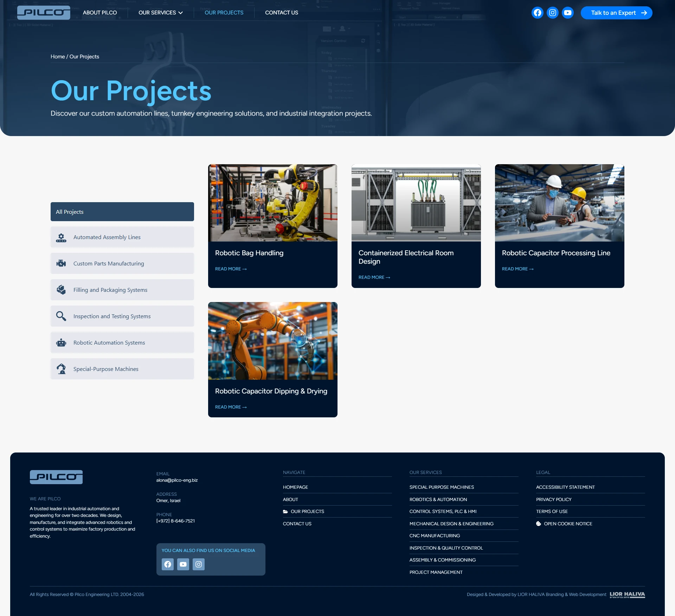Read more about Containerized Electrical Room Design
The width and height of the screenshot is (675, 616).
point(374,277)
